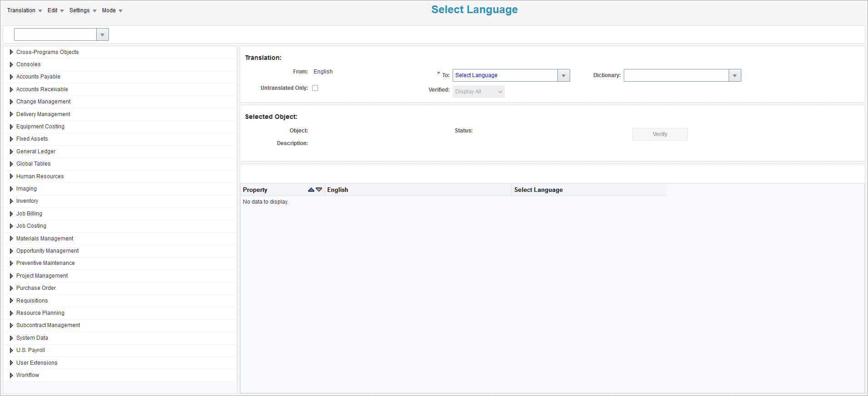The width and height of the screenshot is (868, 396).
Task: Toggle the Untranslated Only checkbox
Action: click(315, 88)
